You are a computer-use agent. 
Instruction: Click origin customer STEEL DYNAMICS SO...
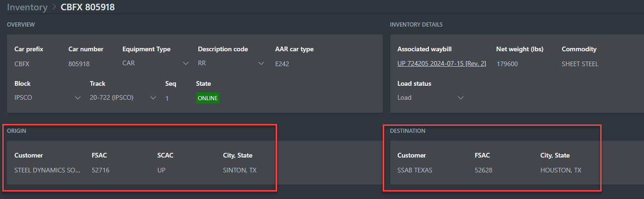pos(47,170)
